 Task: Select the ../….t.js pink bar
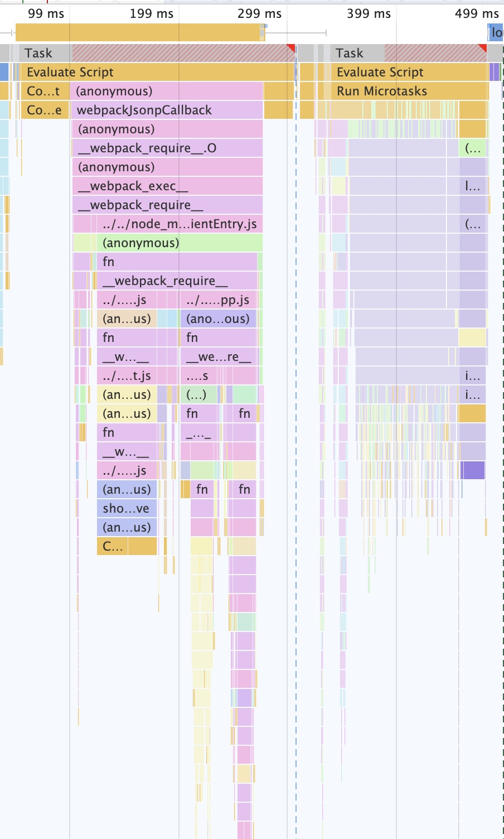[x=127, y=376]
